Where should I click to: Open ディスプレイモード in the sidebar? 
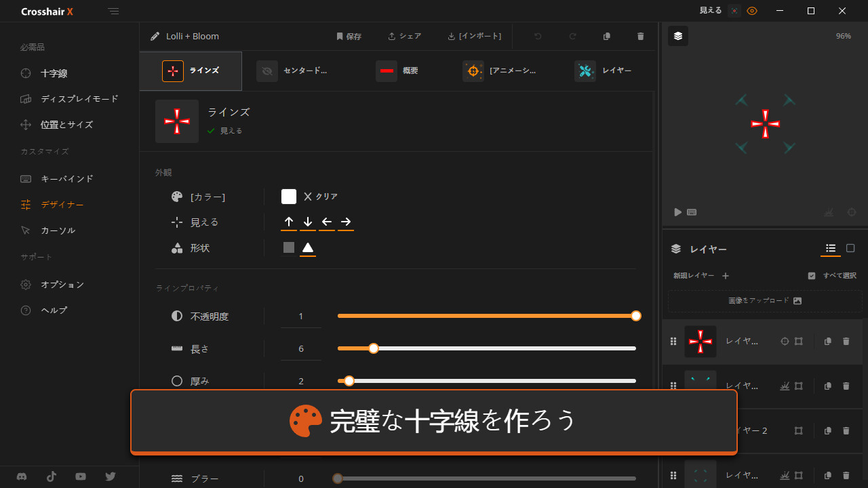tap(79, 99)
